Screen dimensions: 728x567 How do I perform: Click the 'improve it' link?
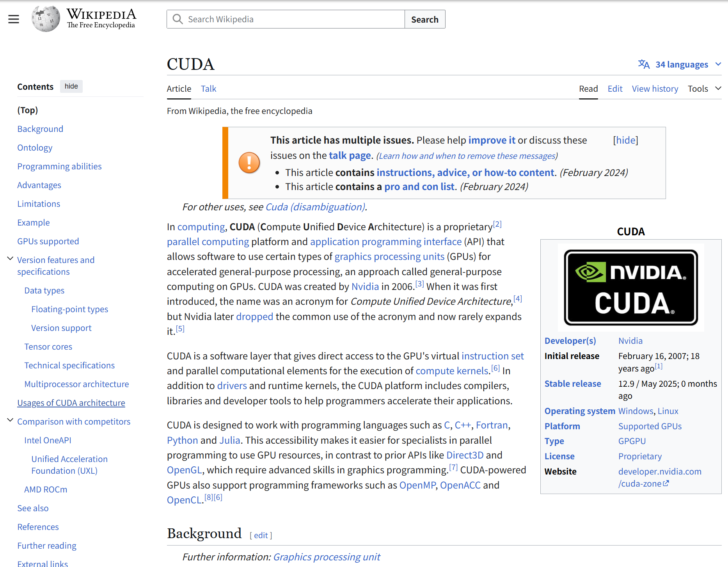tap(492, 140)
